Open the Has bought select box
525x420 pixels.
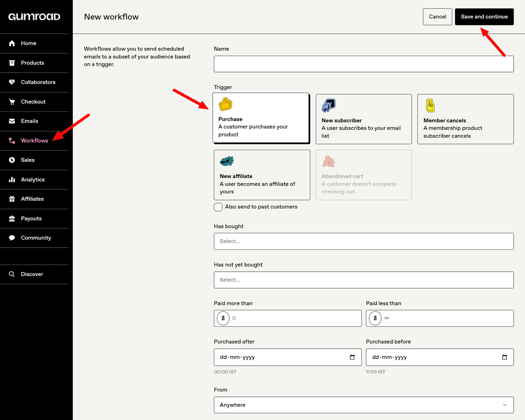[364, 241]
